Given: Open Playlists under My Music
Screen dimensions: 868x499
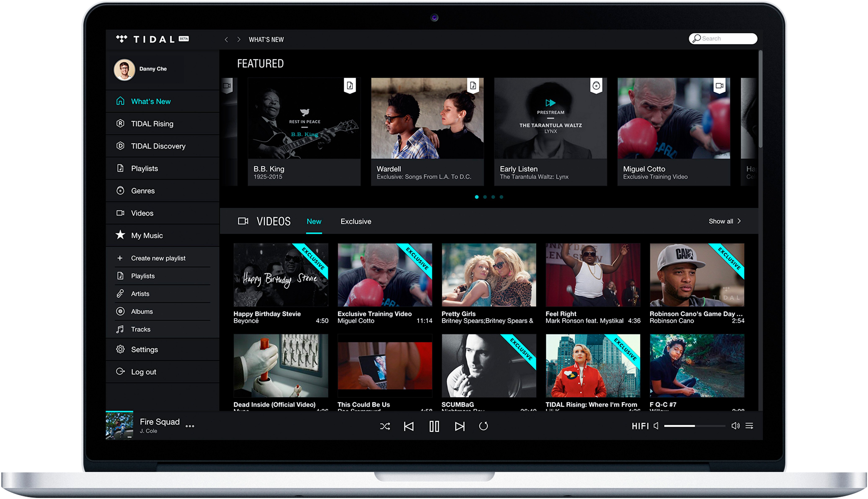Looking at the screenshot, I should pos(163,276).
